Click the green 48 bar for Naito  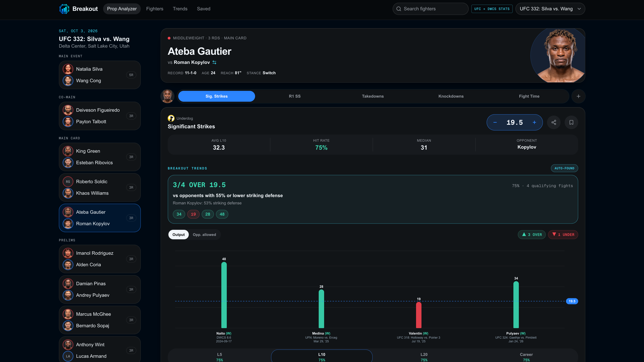224,295
